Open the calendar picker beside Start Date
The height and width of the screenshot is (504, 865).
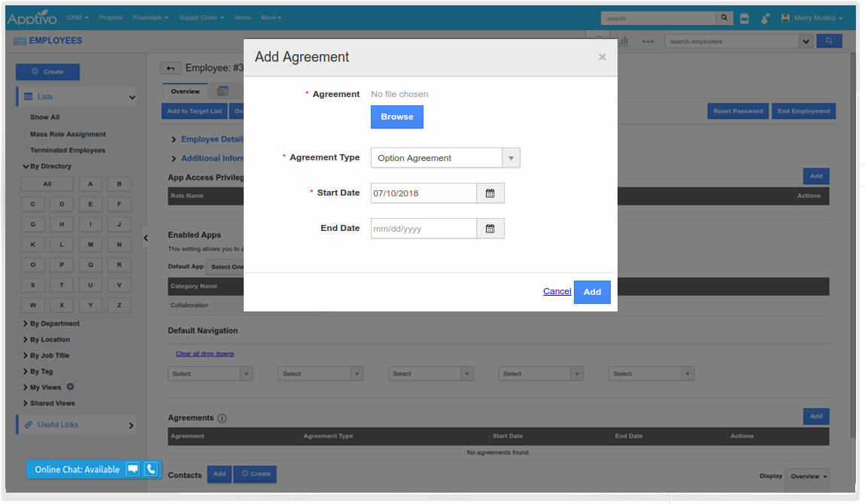[x=490, y=193]
